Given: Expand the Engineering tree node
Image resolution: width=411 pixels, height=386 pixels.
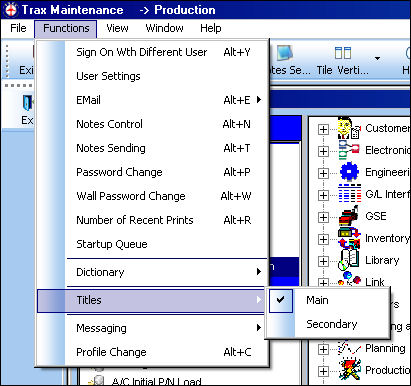Looking at the screenshot, I should [x=323, y=173].
